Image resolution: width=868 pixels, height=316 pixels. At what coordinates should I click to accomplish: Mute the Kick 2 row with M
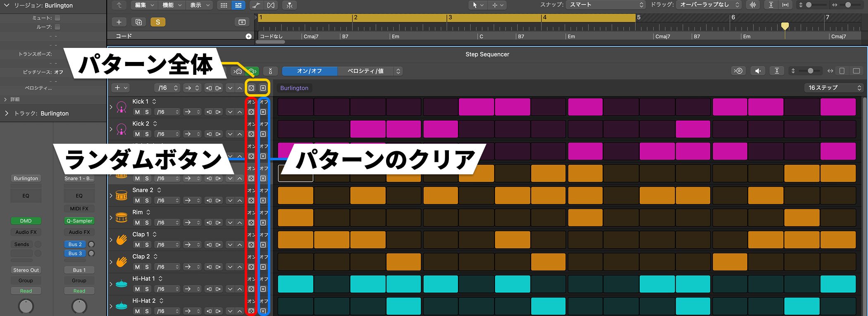137,134
